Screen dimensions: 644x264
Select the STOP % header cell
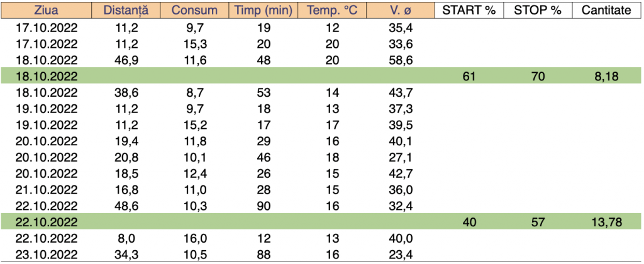[538, 11]
